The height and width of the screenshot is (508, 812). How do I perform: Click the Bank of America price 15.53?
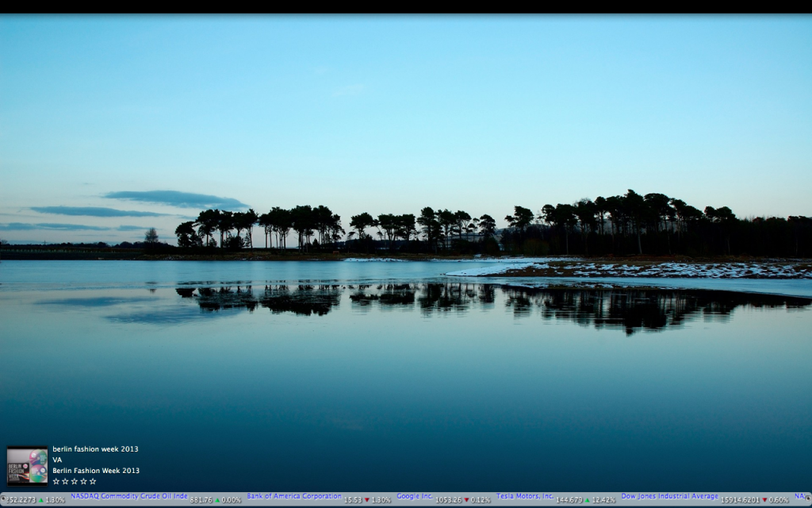pyautogui.click(x=353, y=500)
